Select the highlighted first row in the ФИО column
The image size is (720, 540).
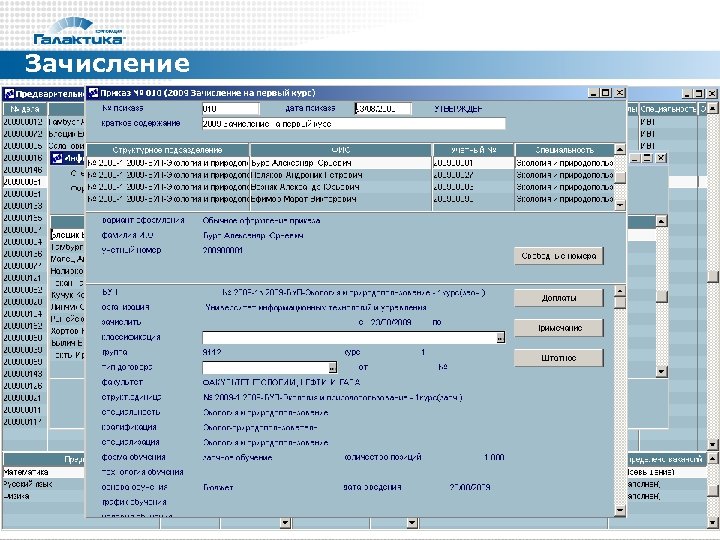(x=341, y=163)
